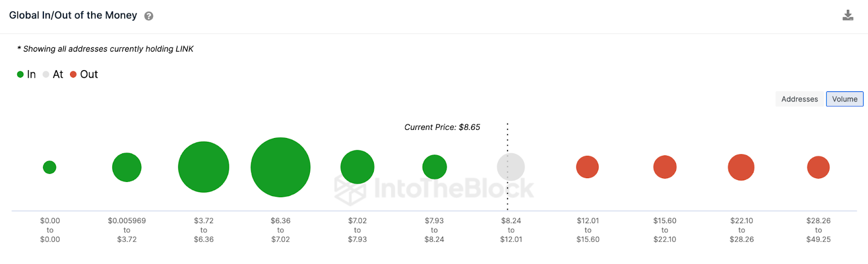868x264 pixels.
Task: Toggle the green In legend item
Action: [26, 74]
